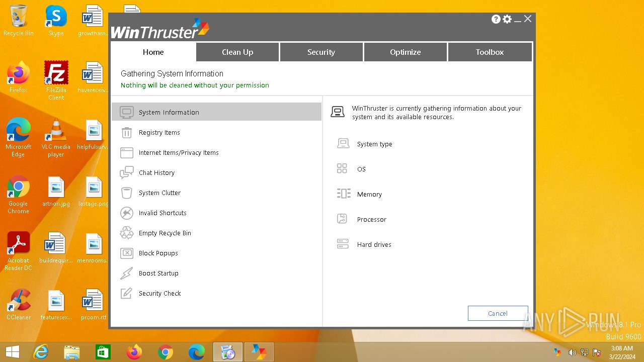Click 'Nothing will be cleaned without your permission'
The image size is (644, 362).
(195, 85)
